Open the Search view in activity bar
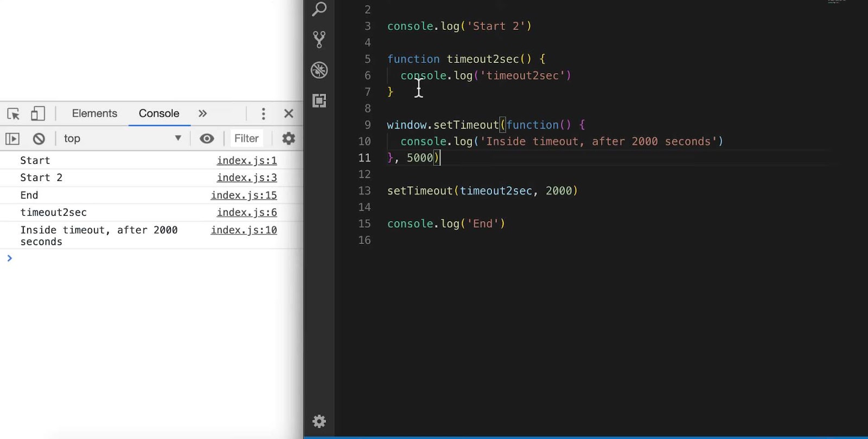This screenshot has width=868, height=439. (x=320, y=8)
